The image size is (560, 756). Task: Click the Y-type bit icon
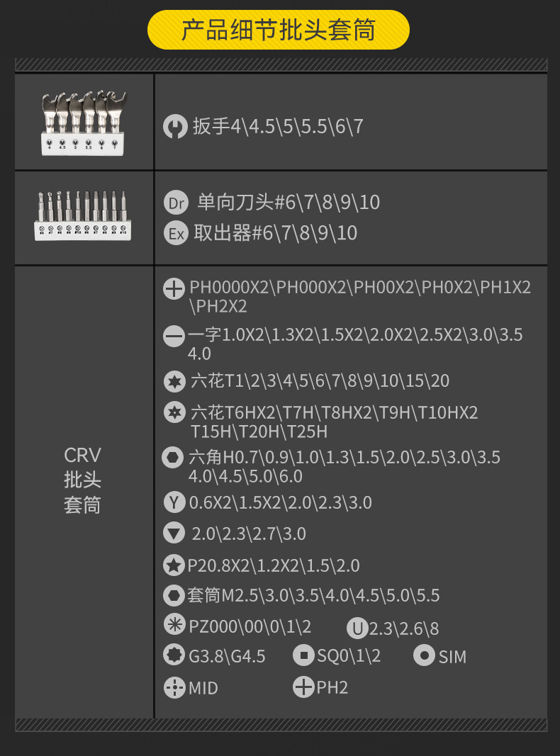click(x=174, y=503)
